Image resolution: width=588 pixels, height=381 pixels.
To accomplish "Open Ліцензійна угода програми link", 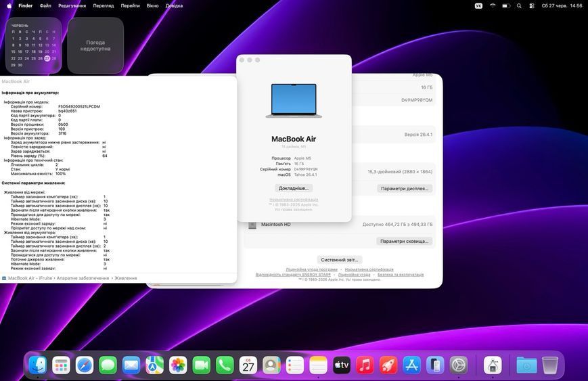I will 311,269.
